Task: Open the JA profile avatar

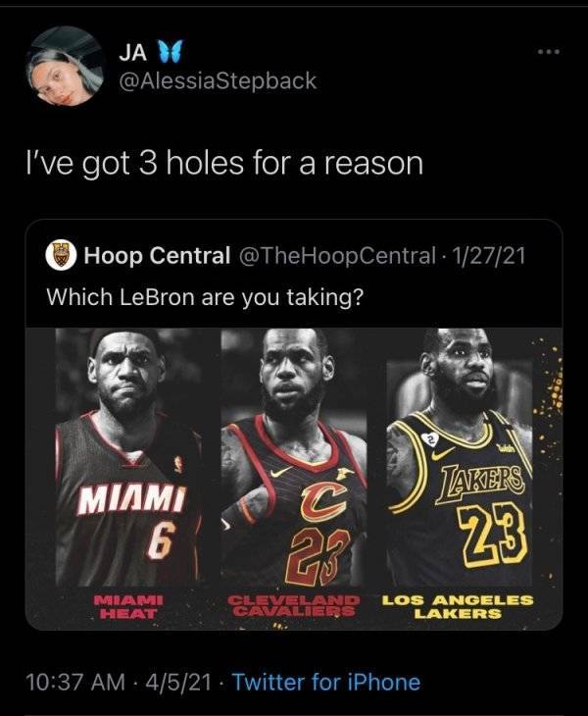Action: [x=65, y=67]
